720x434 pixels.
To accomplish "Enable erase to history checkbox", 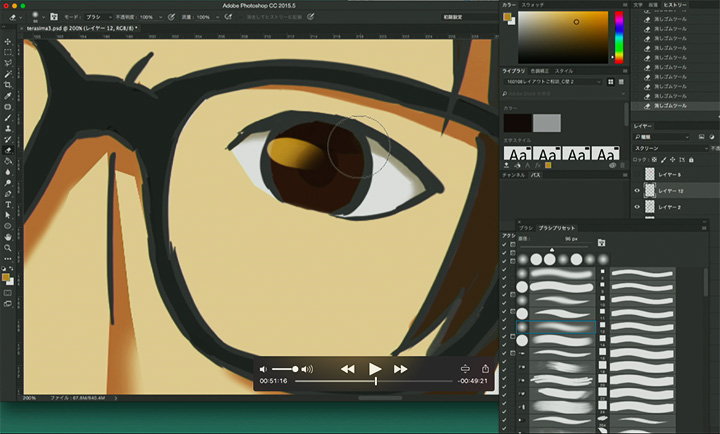I will tap(241, 17).
